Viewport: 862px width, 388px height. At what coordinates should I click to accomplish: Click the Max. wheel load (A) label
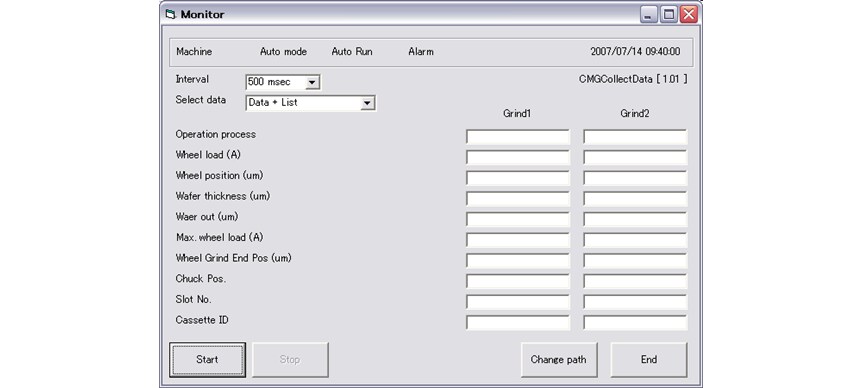(x=219, y=237)
